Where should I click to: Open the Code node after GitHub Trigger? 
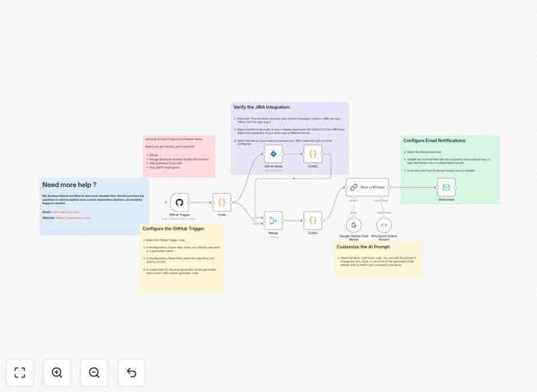[222, 203]
